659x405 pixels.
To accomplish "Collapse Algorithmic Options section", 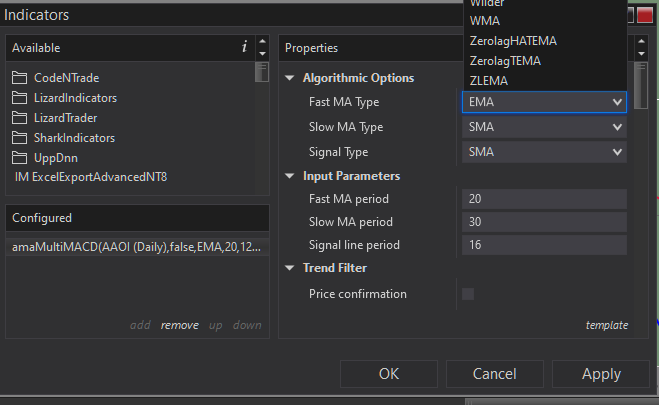I will (290, 78).
